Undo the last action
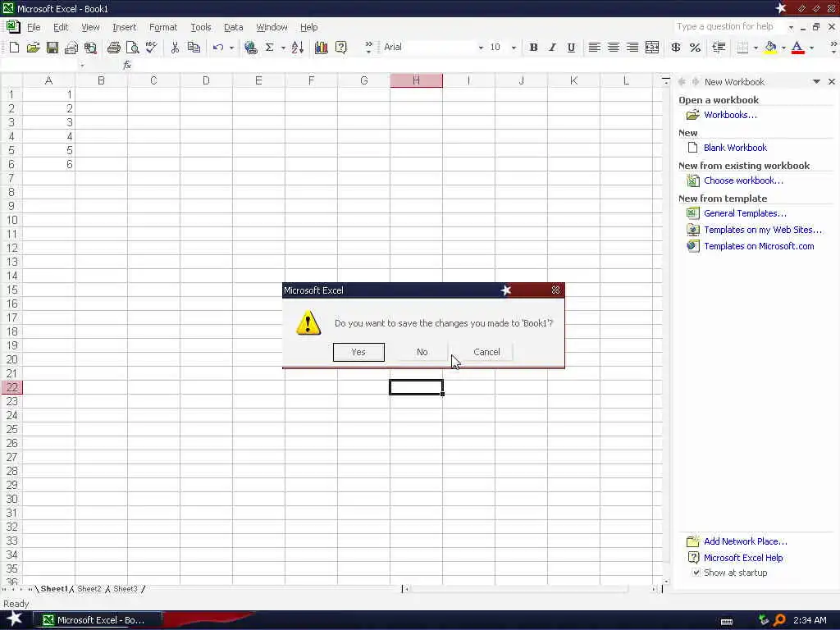The height and width of the screenshot is (630, 840). 218,48
